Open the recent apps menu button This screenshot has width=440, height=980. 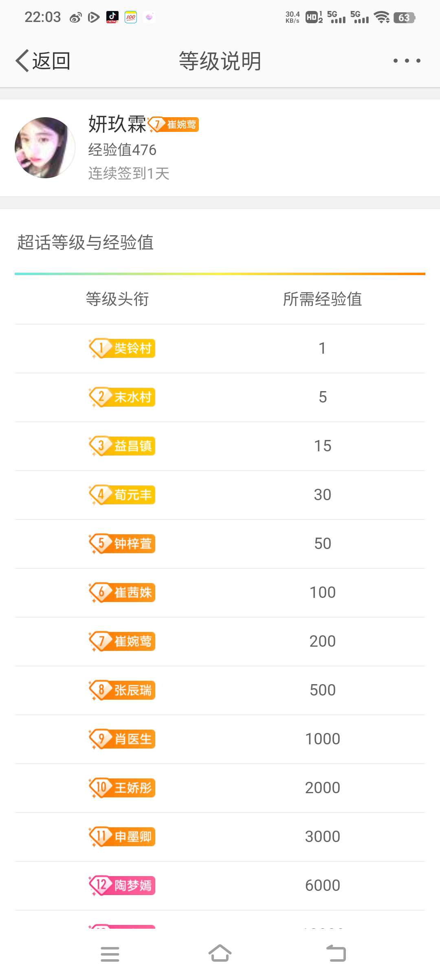click(110, 954)
